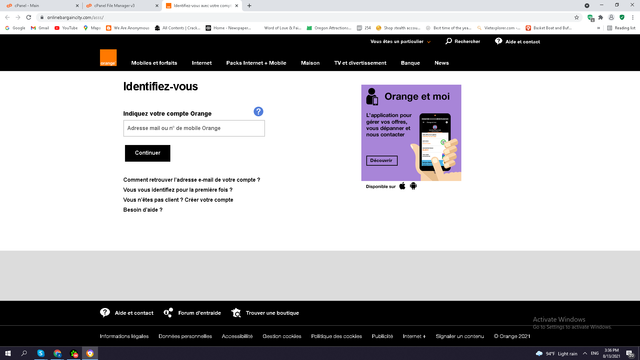This screenshot has height=360, width=640.
Task: Click the 'Orange et moi' ad banner
Action: click(x=411, y=133)
